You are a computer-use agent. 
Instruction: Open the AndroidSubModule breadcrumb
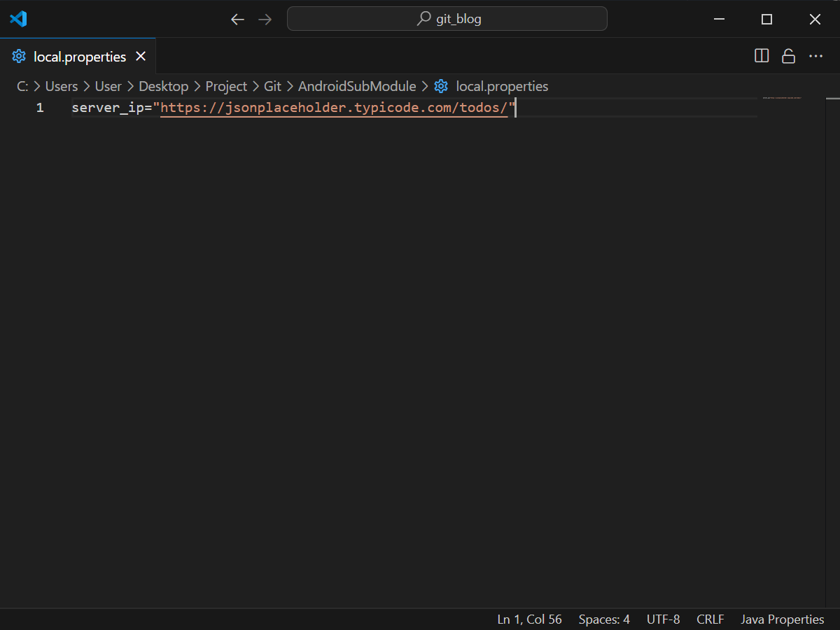(x=357, y=86)
